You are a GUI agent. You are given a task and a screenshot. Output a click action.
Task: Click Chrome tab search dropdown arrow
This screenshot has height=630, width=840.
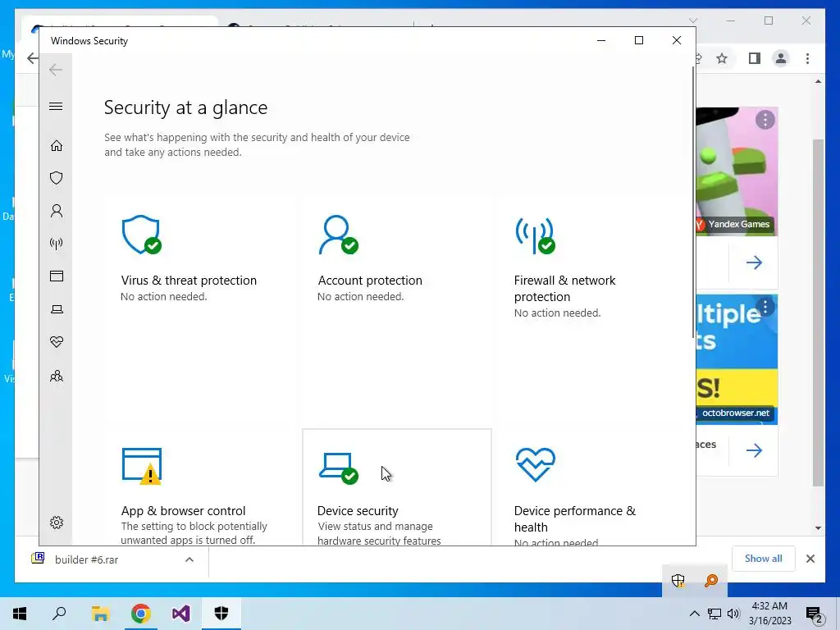692,21
